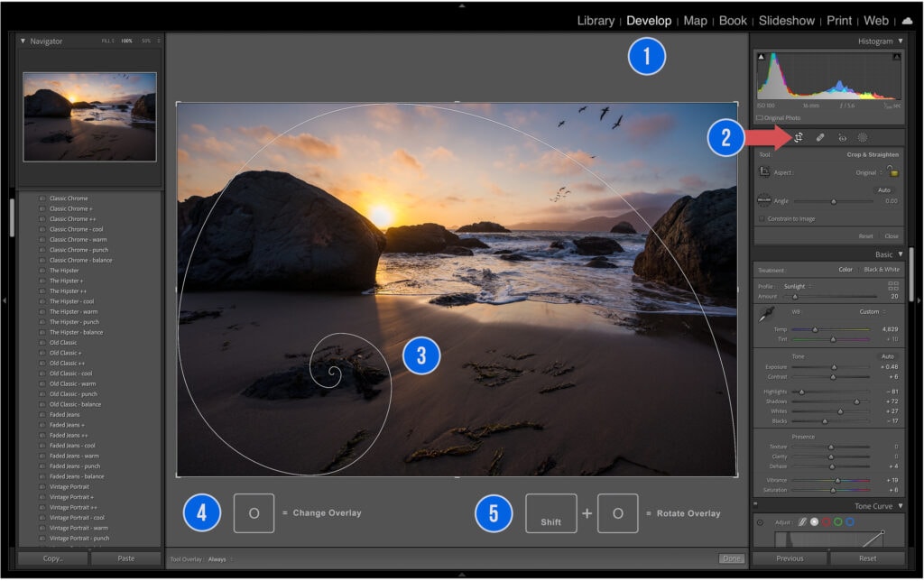Select the Spot Removal tool
924x581 pixels.
[x=820, y=137]
